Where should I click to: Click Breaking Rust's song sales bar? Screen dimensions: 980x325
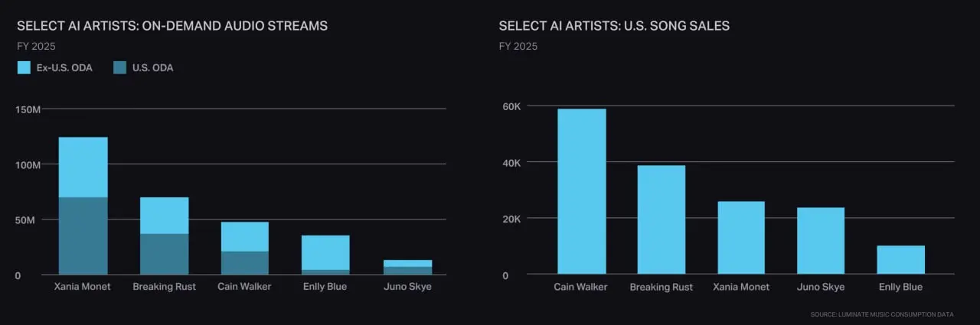point(661,219)
